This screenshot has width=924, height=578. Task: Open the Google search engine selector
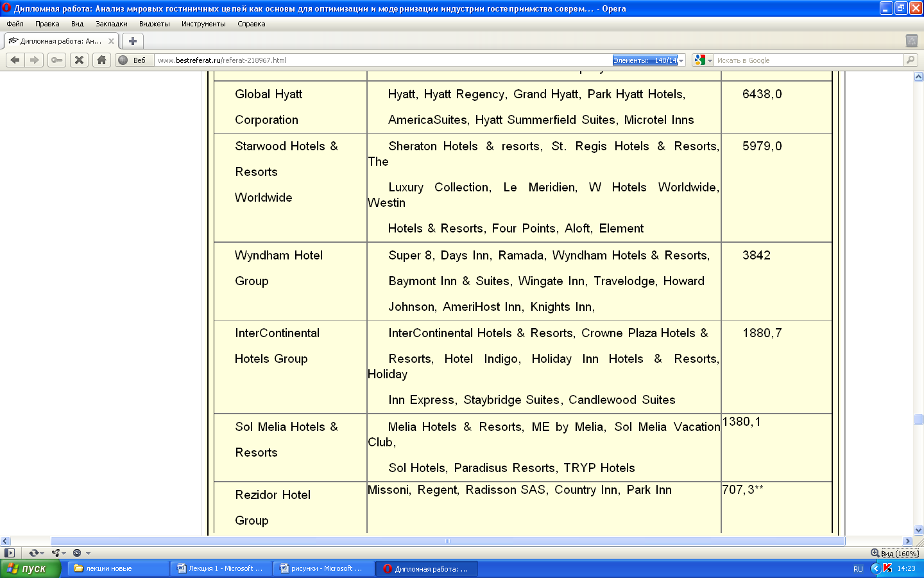[x=703, y=60]
